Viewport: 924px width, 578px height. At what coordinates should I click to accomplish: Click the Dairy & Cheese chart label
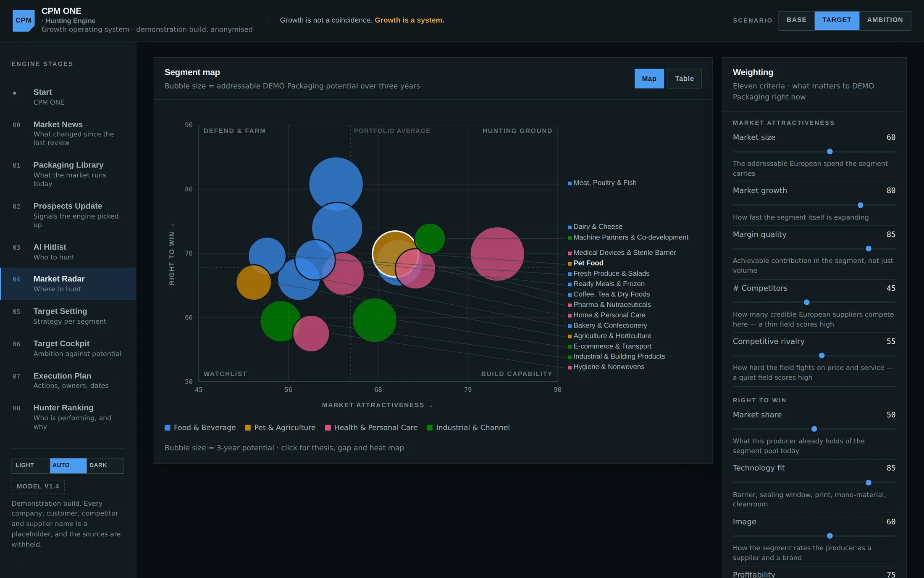(598, 227)
